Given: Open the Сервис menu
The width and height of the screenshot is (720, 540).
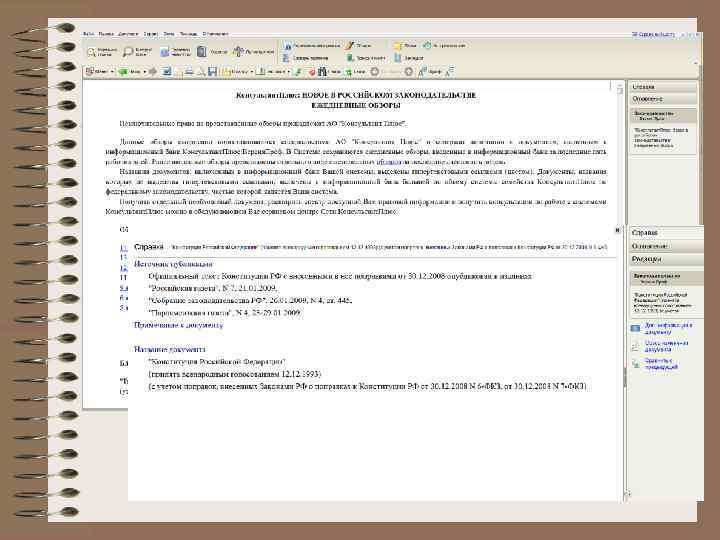Looking at the screenshot, I should click(151, 34).
